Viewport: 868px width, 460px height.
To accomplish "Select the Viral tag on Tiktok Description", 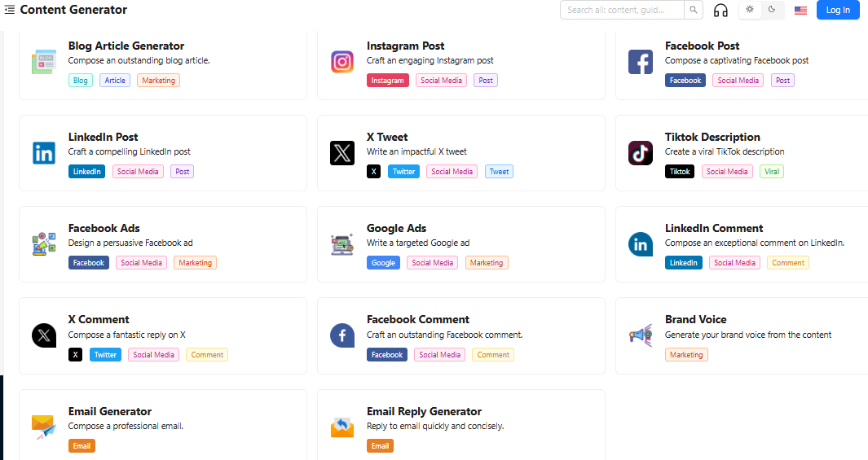I will click(x=772, y=172).
